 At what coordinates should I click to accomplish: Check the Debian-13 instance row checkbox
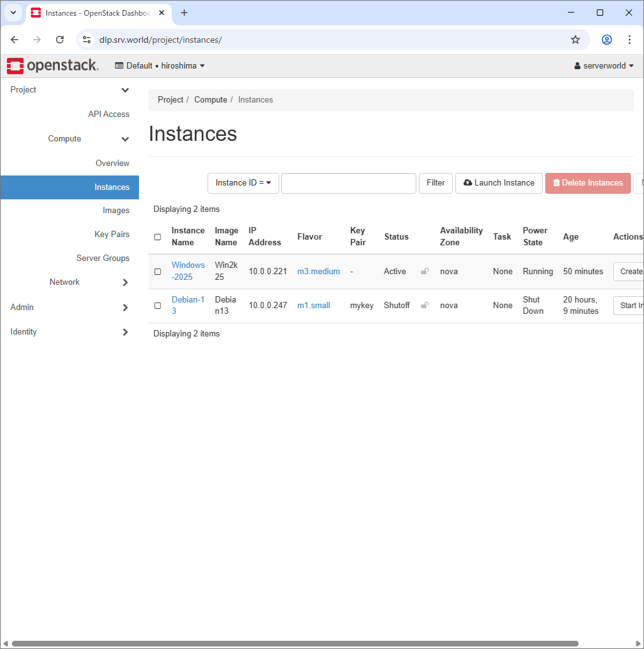(x=157, y=305)
